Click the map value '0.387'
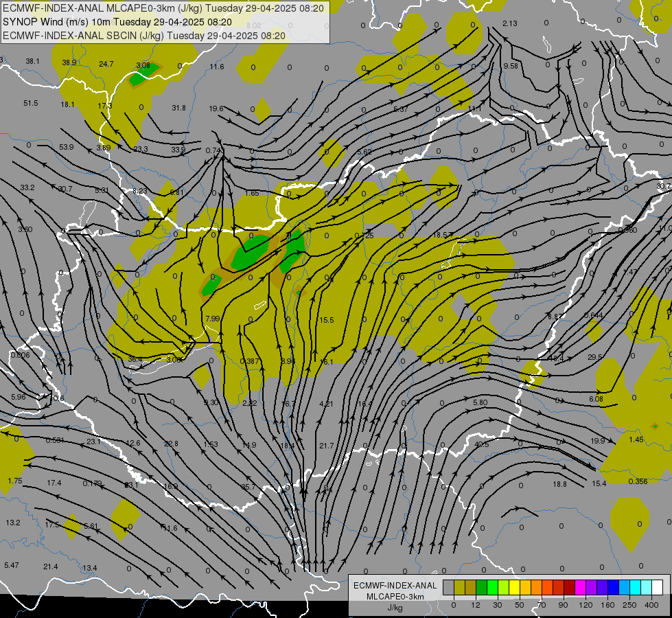Image resolution: width=672 pixels, height=618 pixels. (249, 361)
